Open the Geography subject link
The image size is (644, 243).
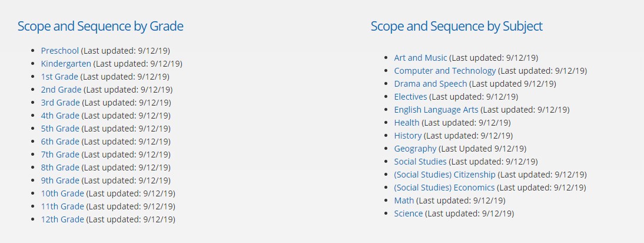click(415, 149)
